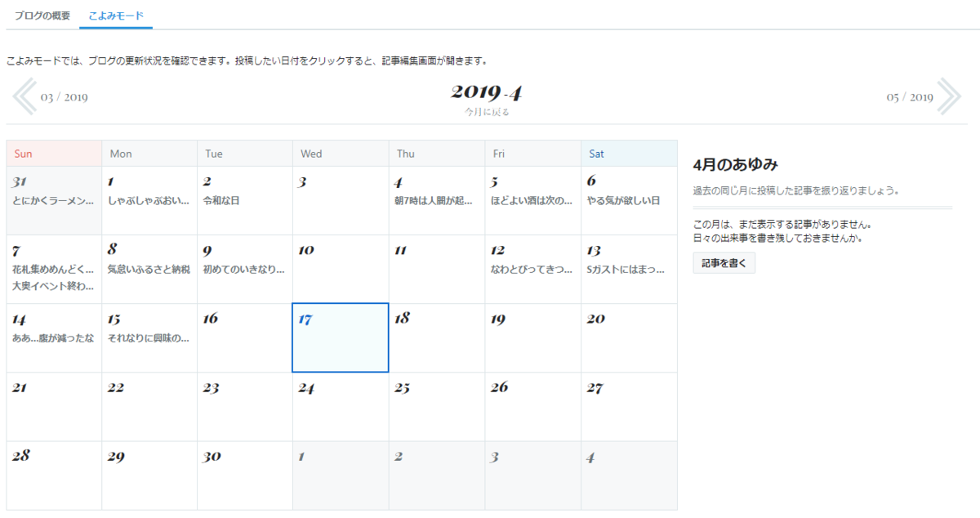Open post とにかくラーメン on March 31
980x518 pixels.
tap(53, 200)
